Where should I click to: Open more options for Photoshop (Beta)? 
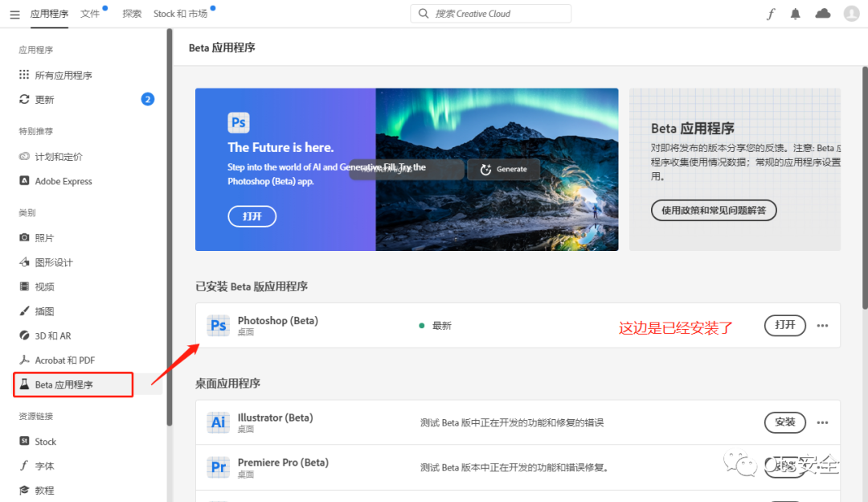[823, 325]
